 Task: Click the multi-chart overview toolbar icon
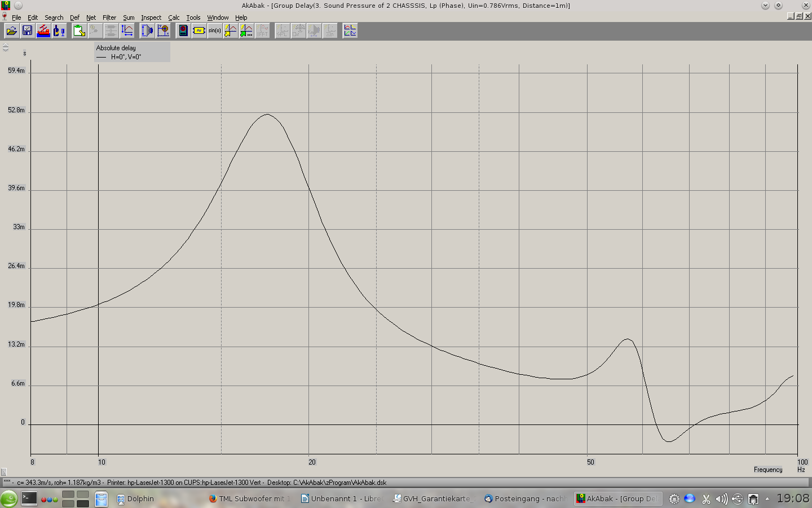coord(350,30)
